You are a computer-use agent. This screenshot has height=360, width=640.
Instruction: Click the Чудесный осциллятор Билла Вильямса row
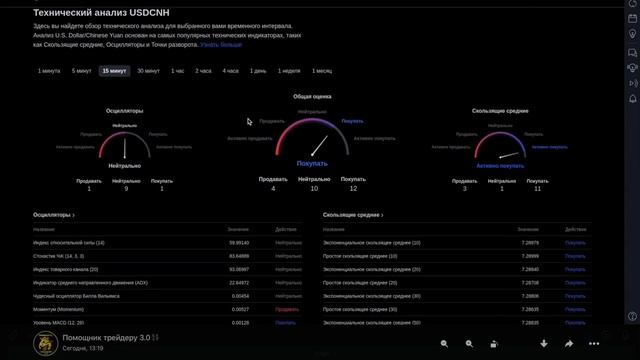tap(167, 296)
